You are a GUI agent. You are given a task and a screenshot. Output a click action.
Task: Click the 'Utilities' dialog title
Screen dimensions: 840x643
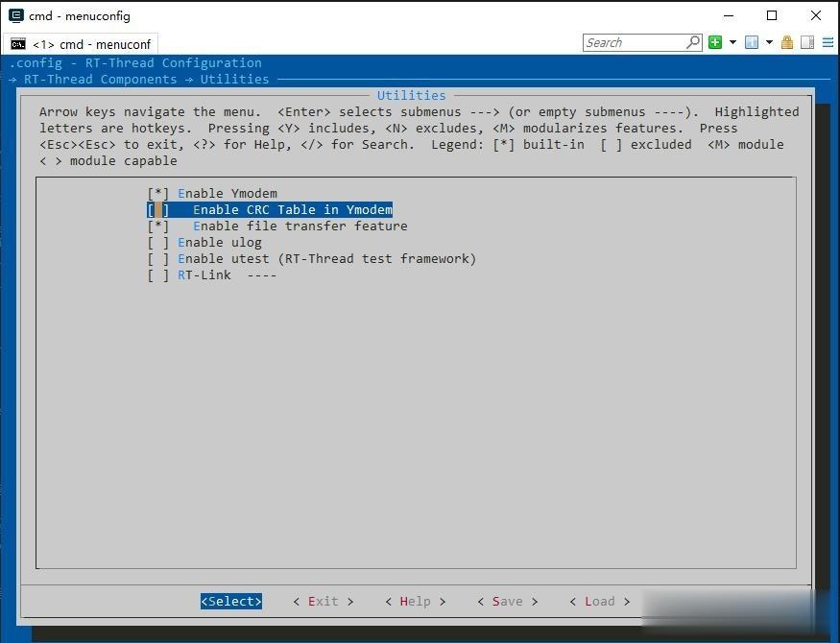point(412,95)
